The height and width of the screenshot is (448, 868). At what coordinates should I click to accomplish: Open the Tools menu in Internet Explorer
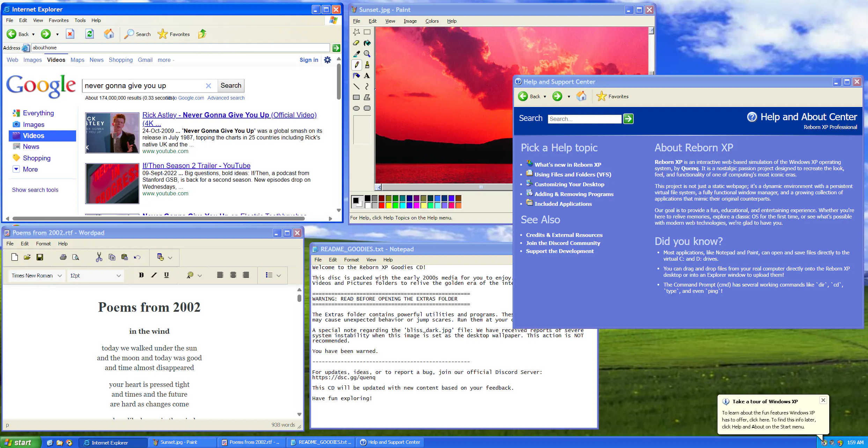(80, 20)
